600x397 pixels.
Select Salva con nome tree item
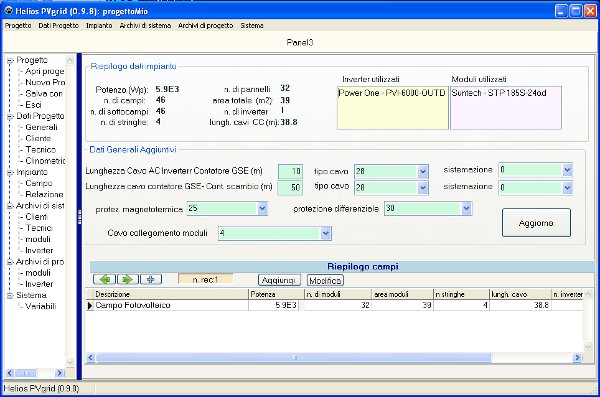(x=44, y=93)
